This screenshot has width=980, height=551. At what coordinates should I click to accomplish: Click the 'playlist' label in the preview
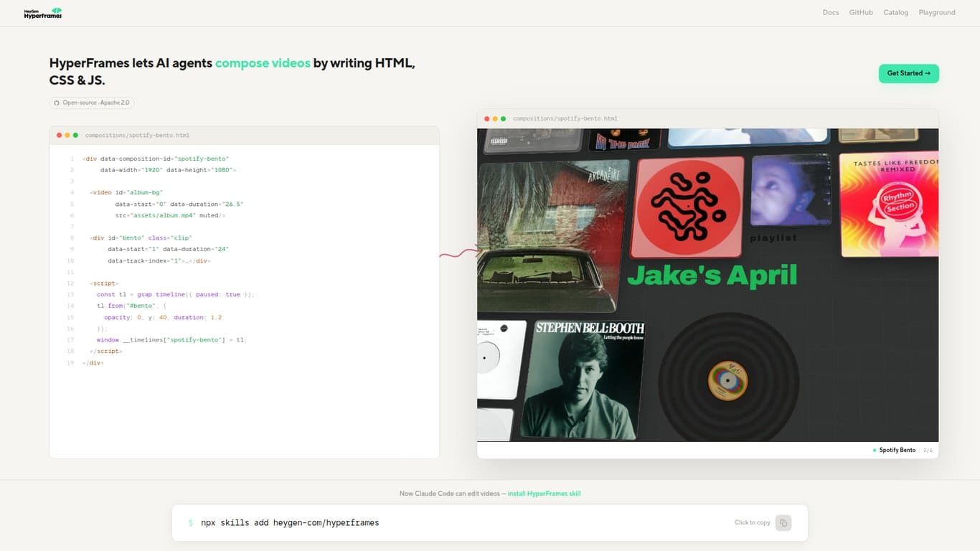(773, 238)
